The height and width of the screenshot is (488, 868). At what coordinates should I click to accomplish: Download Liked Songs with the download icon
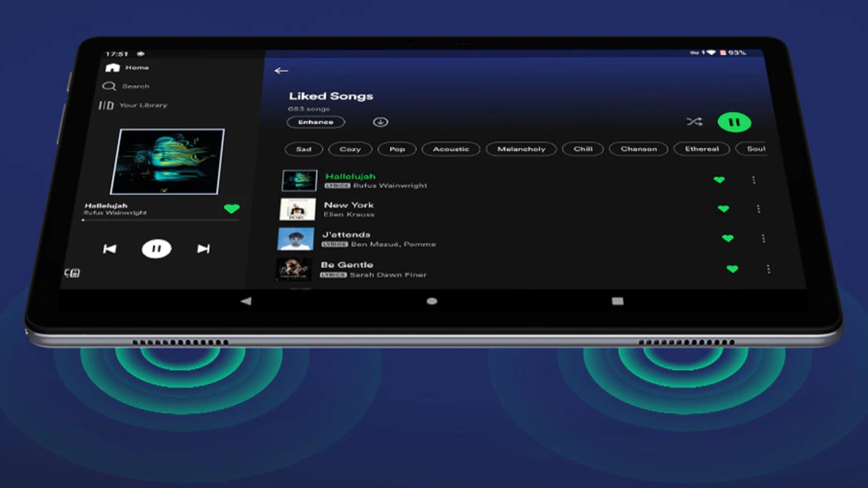[x=380, y=122]
